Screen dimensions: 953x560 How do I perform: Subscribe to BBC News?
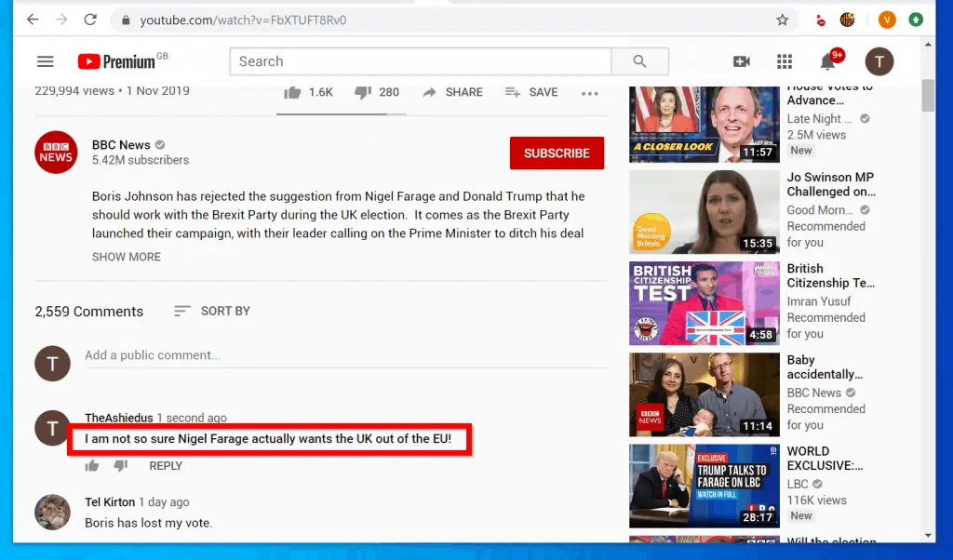[557, 153]
